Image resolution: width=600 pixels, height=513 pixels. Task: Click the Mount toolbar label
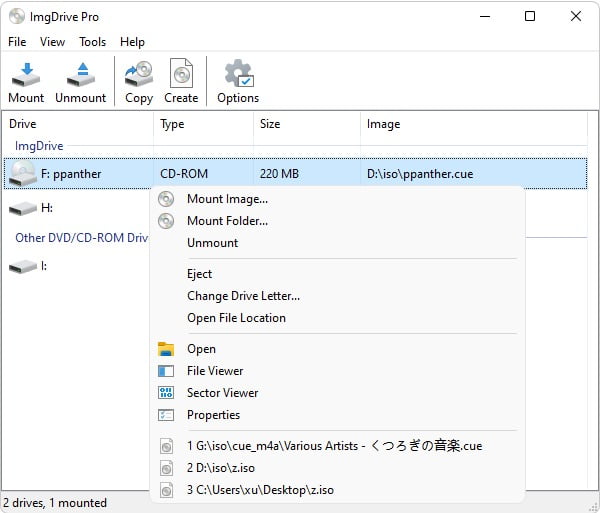pyautogui.click(x=26, y=98)
